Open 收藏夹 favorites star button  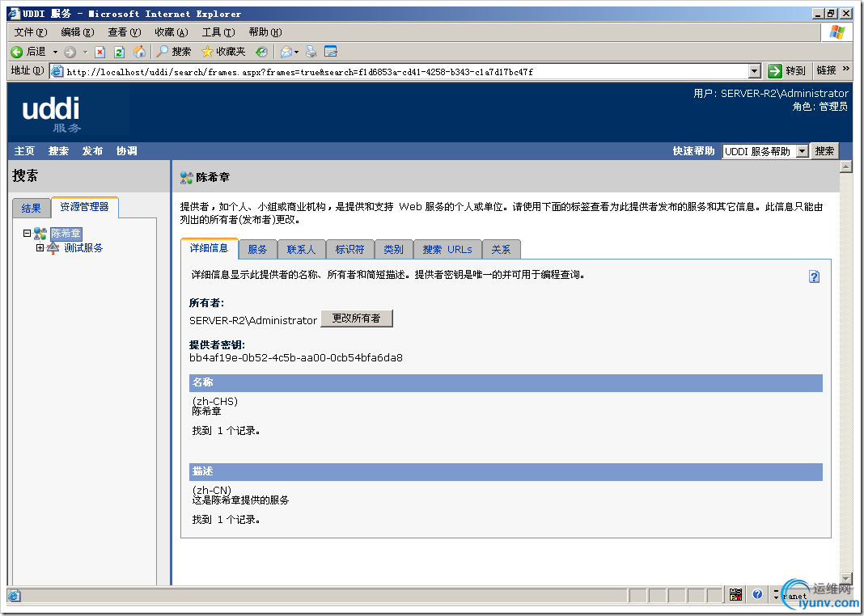[223, 52]
